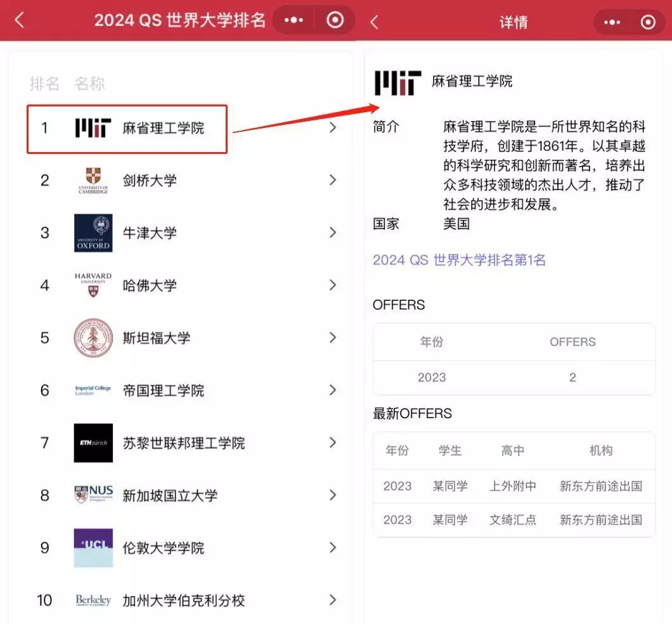672x624 pixels.
Task: Expand the 剑桥大学 row chevron
Action: (333, 180)
